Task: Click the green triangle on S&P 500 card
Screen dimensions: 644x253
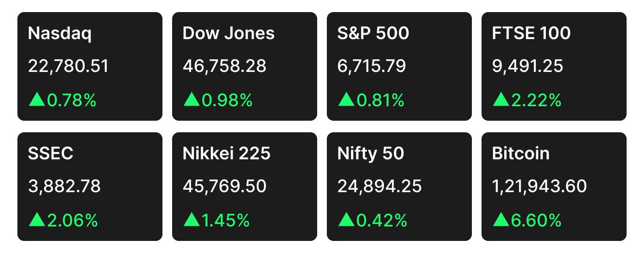Action: point(346,100)
